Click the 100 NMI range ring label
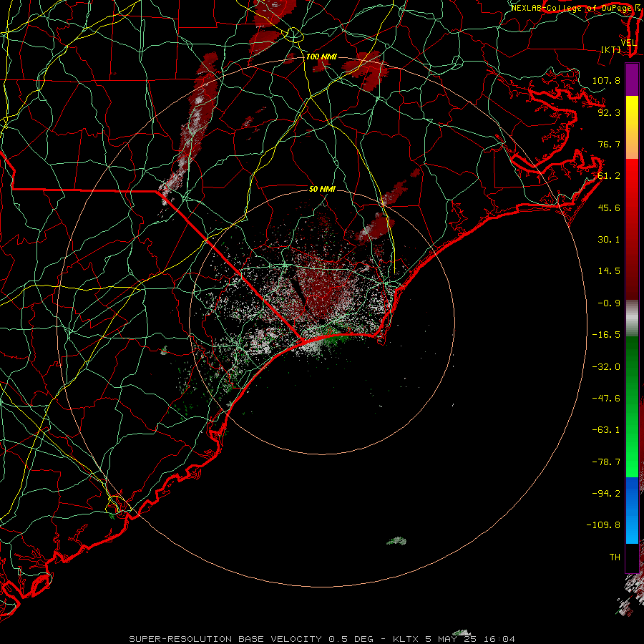This screenshot has width=644, height=644. click(x=321, y=57)
